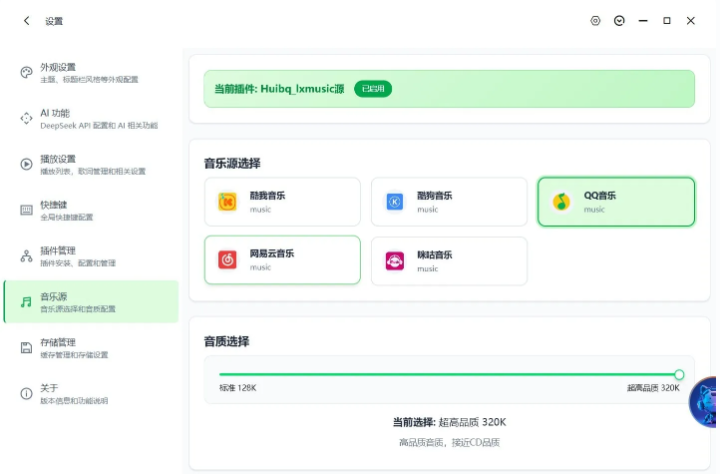The height and width of the screenshot is (474, 720).
Task: Open AI 功能 settings section
Action: click(91, 119)
